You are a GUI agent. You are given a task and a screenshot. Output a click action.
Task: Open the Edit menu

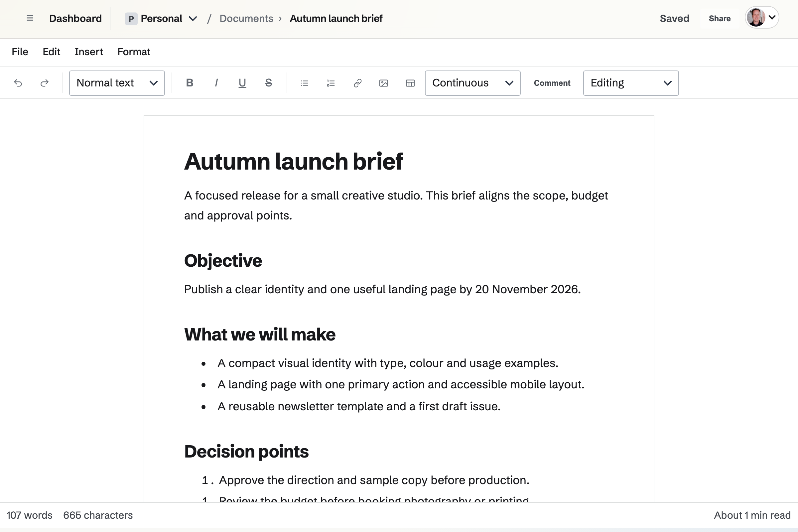(52, 52)
